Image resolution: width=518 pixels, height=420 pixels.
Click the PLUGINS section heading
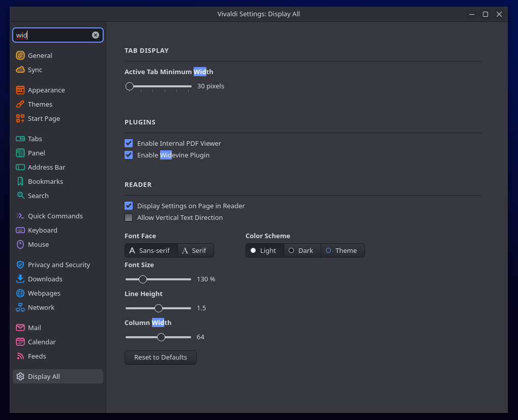click(140, 122)
